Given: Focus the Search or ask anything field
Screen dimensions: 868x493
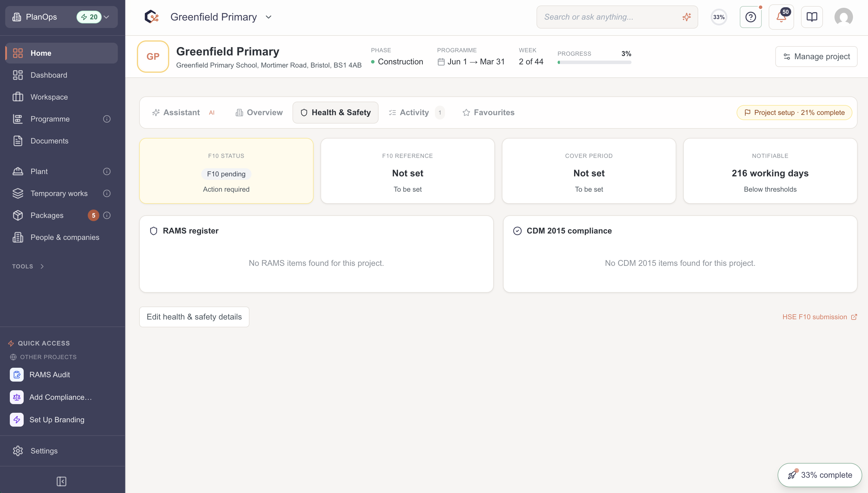Looking at the screenshot, I should point(617,17).
